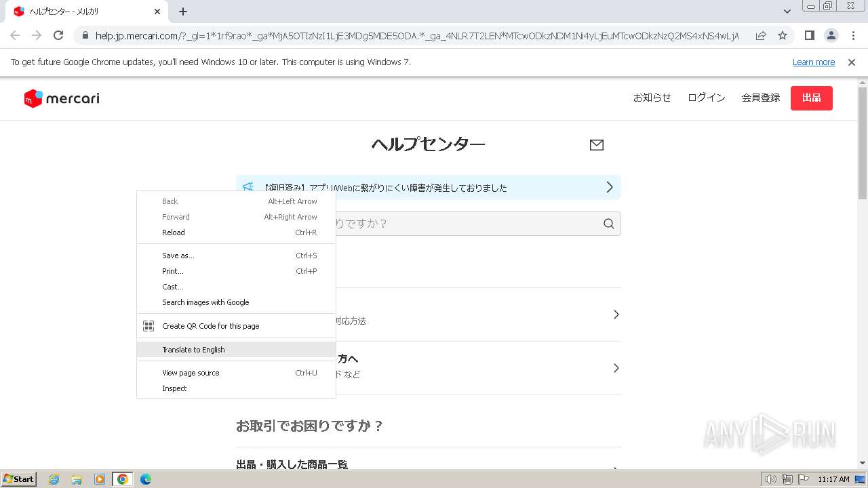This screenshot has width=868, height=488.
Task: Click the browser address bar URL
Action: click(417, 36)
